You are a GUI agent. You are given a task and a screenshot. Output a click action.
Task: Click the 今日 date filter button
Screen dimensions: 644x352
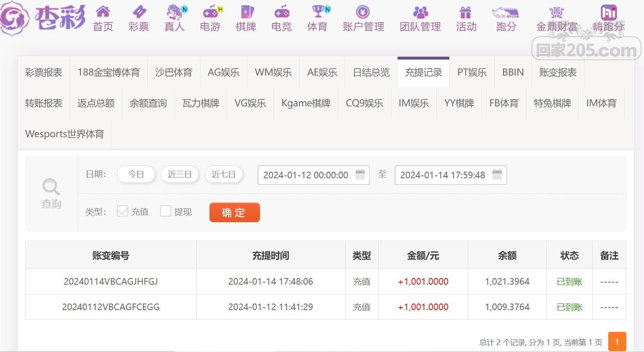click(136, 174)
